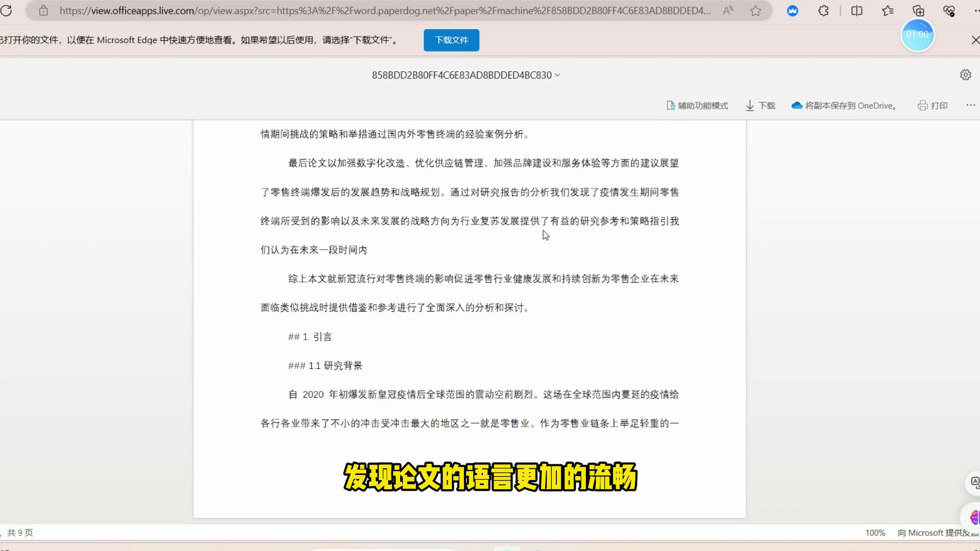Image resolution: width=980 pixels, height=551 pixels.
Task: Click the paragraph starting 综上本文就新冠流行
Action: [470, 293]
